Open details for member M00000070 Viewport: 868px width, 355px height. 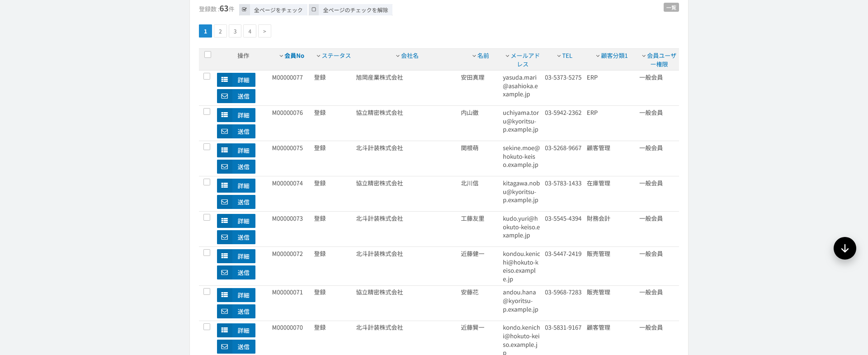click(x=236, y=330)
